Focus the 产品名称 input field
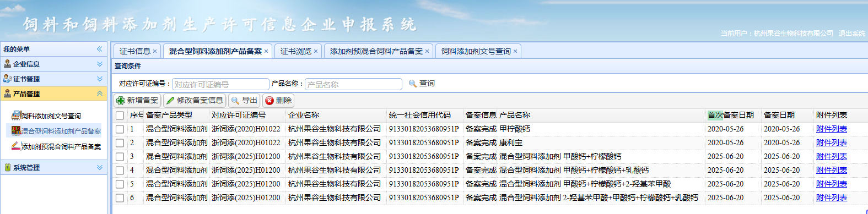Screen dimensions: 868x214 pyautogui.click(x=353, y=84)
